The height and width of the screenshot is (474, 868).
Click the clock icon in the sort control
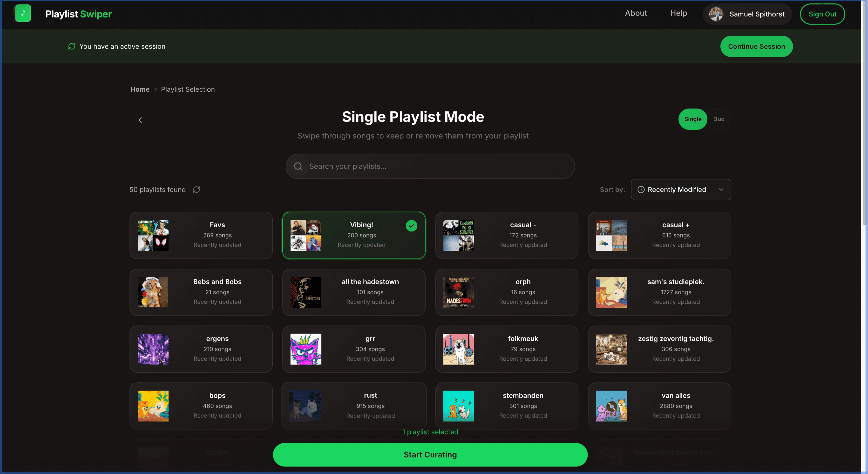642,190
